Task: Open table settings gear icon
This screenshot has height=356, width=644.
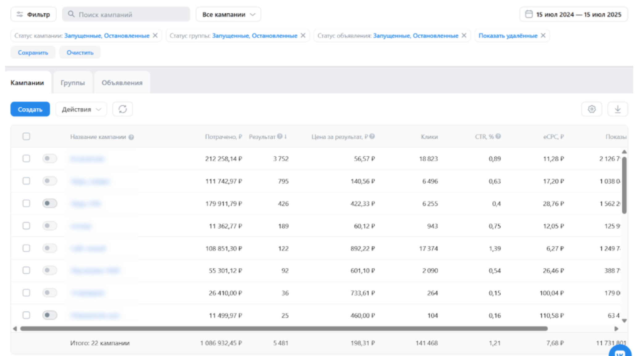Action: (592, 109)
